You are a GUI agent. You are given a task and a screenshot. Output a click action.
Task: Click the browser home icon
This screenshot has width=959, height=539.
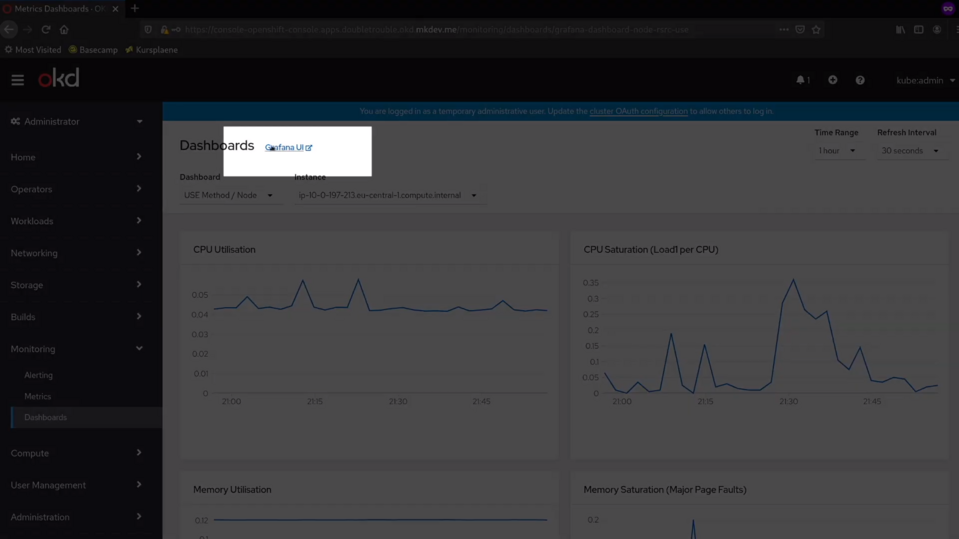point(64,29)
